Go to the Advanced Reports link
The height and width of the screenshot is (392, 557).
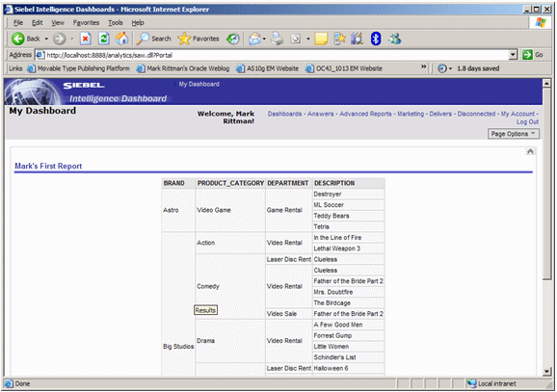point(365,114)
